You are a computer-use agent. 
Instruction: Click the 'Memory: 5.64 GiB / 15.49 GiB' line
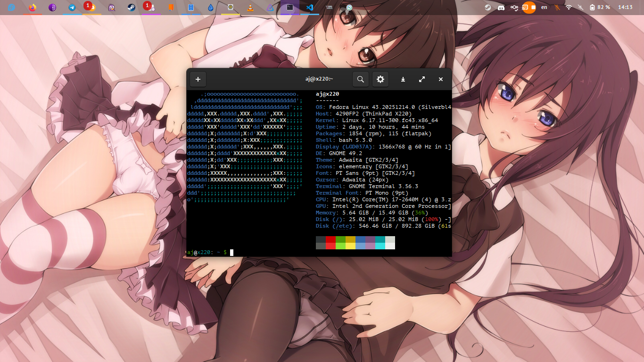[372, 213]
